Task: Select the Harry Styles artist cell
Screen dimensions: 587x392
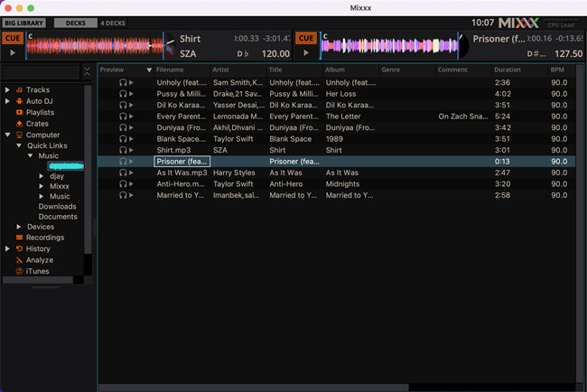Action: [x=238, y=173]
